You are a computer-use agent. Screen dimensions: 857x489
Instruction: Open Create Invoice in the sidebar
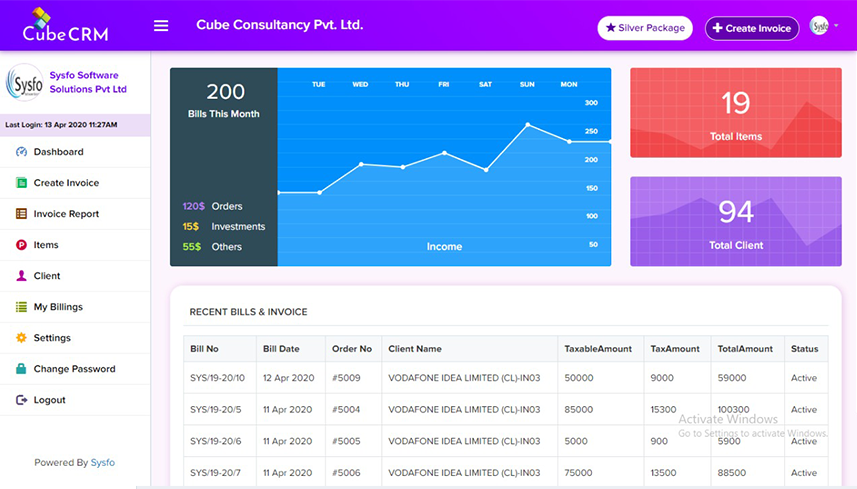point(75,183)
